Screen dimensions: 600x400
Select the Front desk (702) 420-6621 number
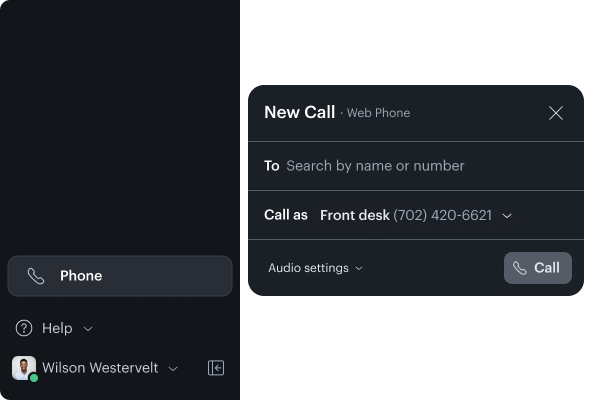pyautogui.click(x=405, y=215)
